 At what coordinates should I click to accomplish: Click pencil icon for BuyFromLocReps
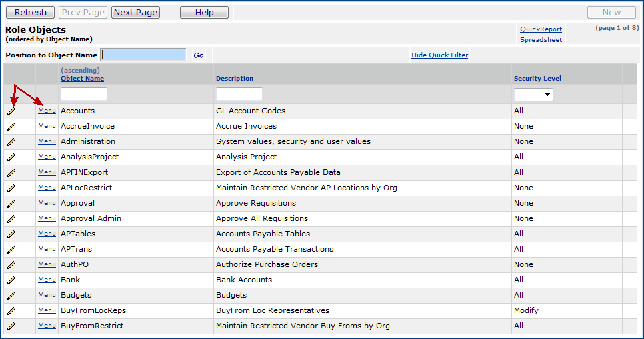tap(11, 311)
